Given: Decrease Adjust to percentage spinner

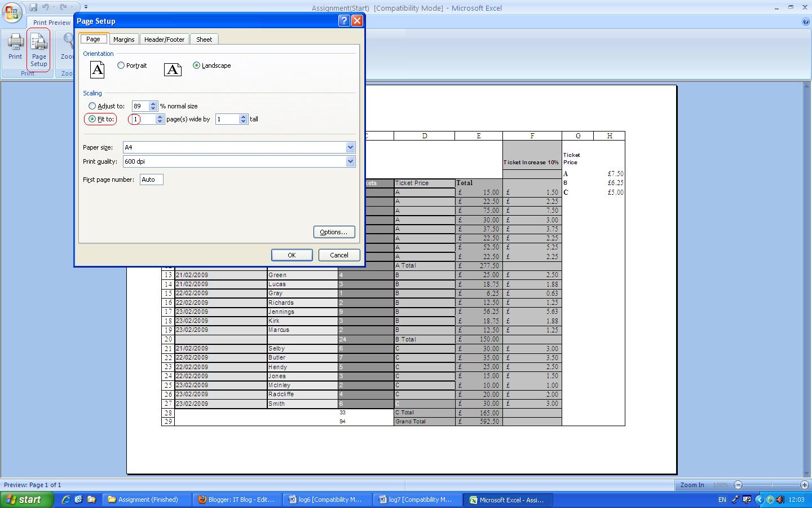Looking at the screenshot, I should (153, 108).
